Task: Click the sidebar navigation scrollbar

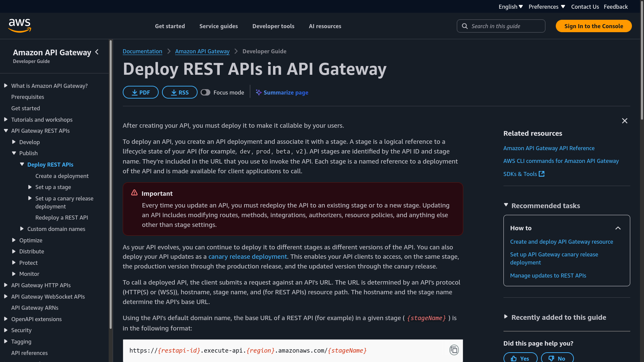Action: coord(110,184)
